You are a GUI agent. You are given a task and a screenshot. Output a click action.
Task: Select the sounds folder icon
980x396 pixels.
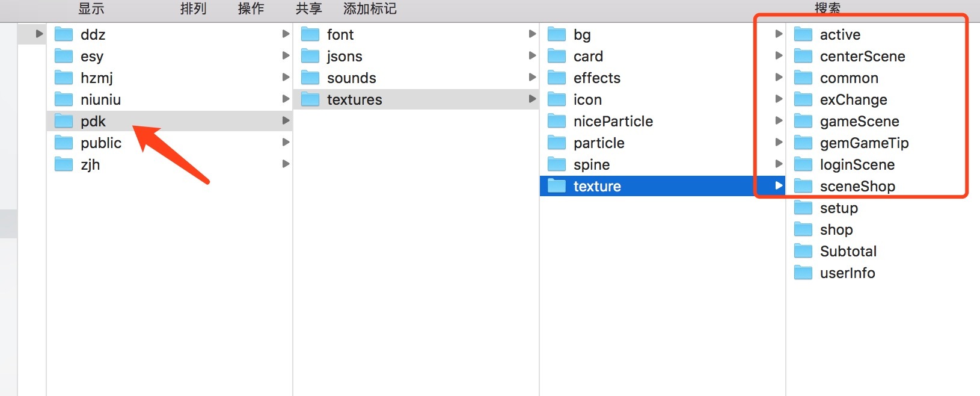(310, 78)
